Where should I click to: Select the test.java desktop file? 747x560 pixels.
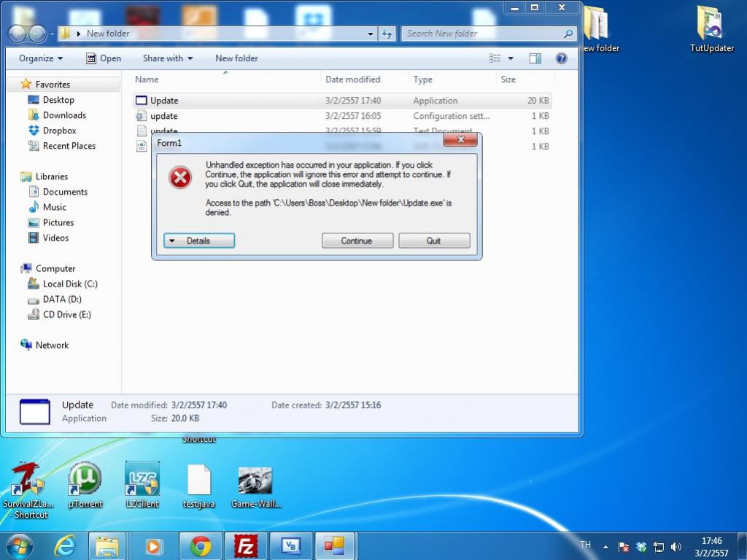[198, 486]
